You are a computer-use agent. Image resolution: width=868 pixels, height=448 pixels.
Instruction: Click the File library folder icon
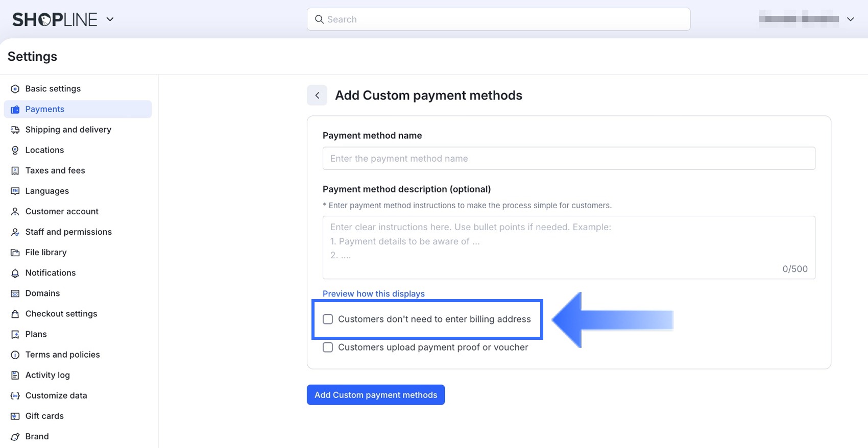coord(15,253)
